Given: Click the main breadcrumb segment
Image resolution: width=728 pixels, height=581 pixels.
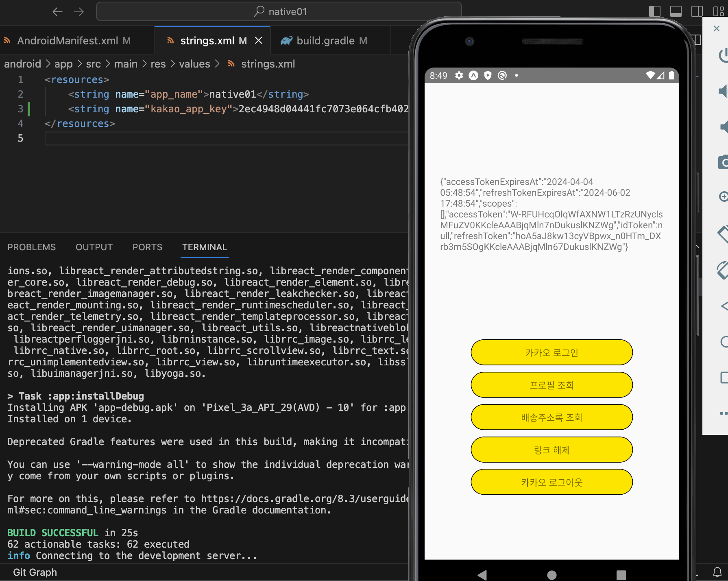Looking at the screenshot, I should tap(126, 64).
